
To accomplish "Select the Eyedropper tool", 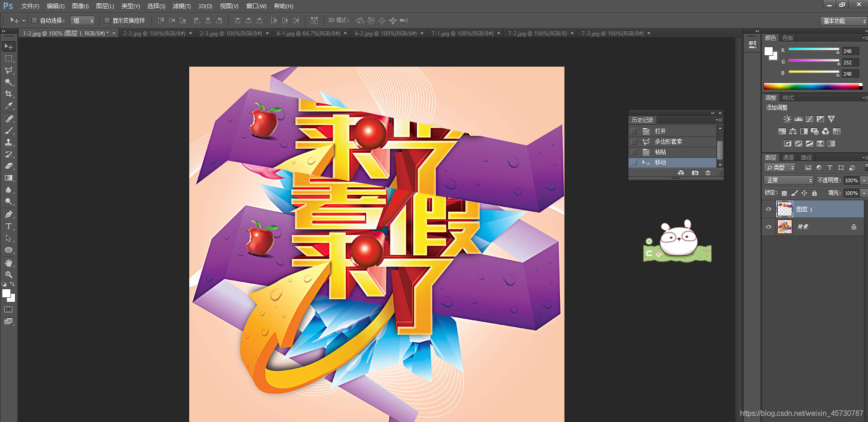I will click(9, 106).
